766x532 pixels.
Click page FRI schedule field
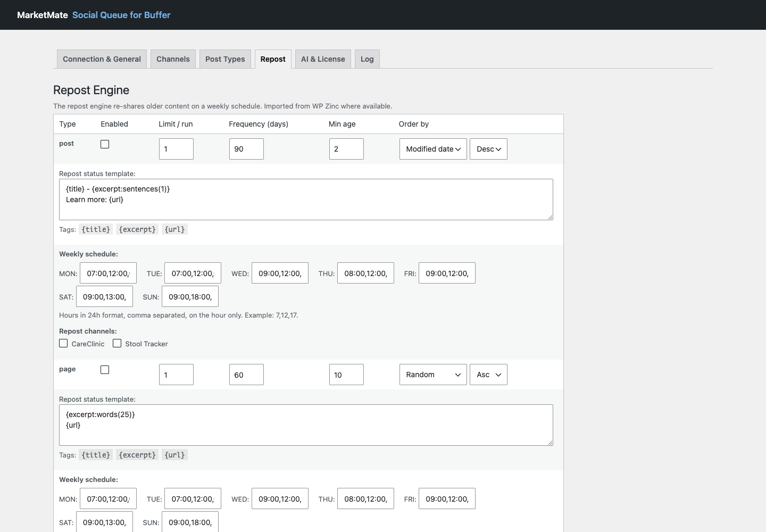pos(447,498)
